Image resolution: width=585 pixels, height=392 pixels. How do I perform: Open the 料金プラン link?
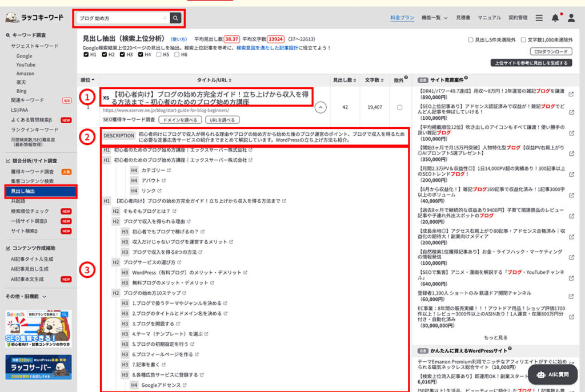pos(402,18)
